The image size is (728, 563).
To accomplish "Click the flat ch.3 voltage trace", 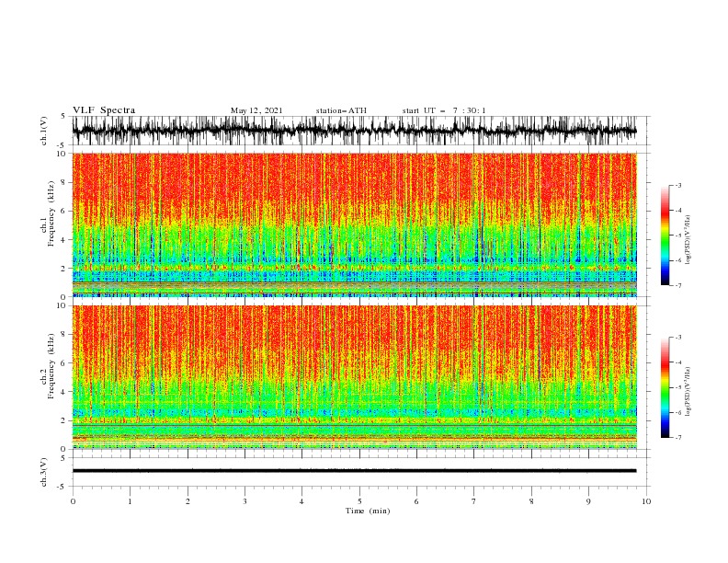I will pyautogui.click(x=354, y=471).
